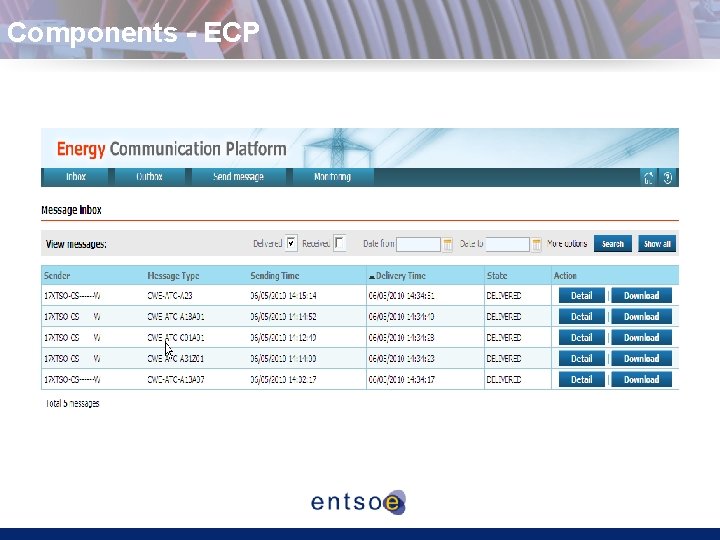Sort by the Sender column header

coord(57,276)
